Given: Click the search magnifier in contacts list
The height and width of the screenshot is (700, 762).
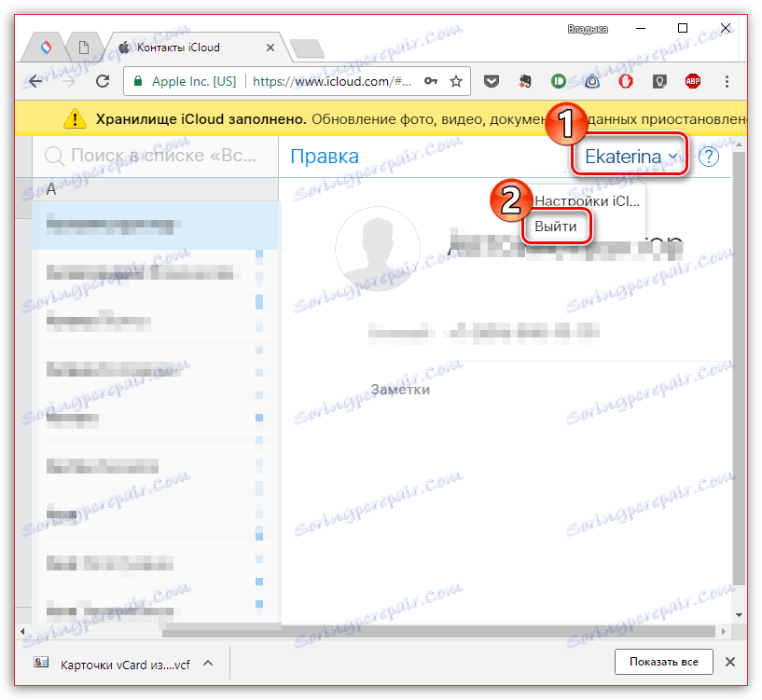Looking at the screenshot, I should tap(54, 157).
